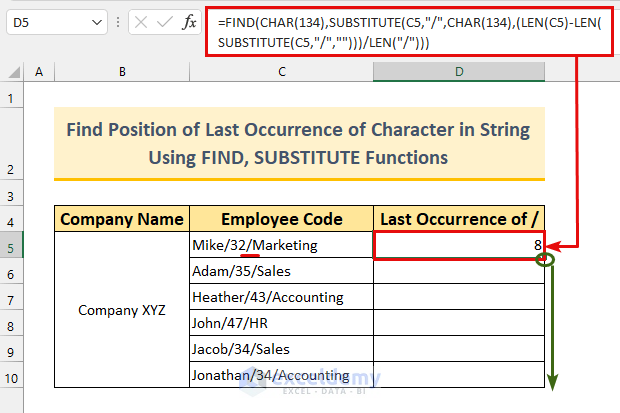
Task: Click the title cell 'Find Position of Last Occurrence'
Action: click(x=299, y=144)
